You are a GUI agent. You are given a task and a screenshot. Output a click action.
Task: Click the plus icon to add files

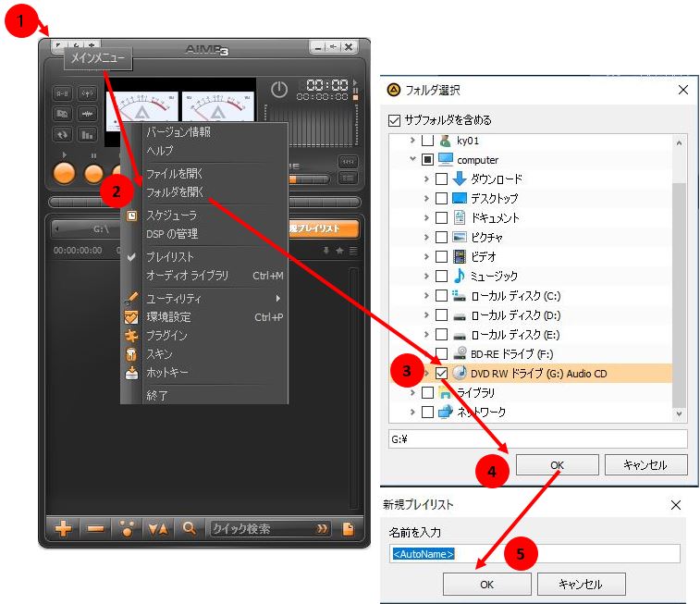tap(63, 528)
